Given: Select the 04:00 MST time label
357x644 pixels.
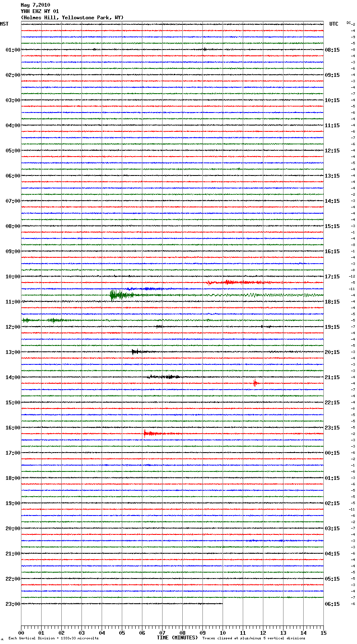Looking at the screenshot, I should pos(13,126).
